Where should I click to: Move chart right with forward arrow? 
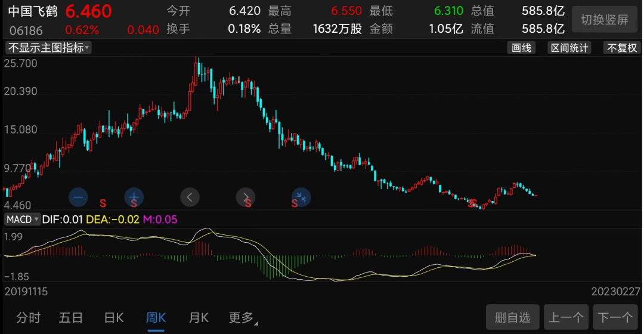point(246,197)
